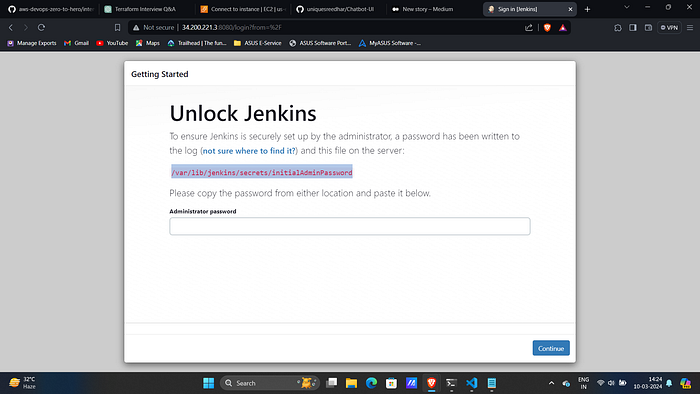Open Brave Rewards triangle icon
The height and width of the screenshot is (394, 700).
(x=562, y=28)
